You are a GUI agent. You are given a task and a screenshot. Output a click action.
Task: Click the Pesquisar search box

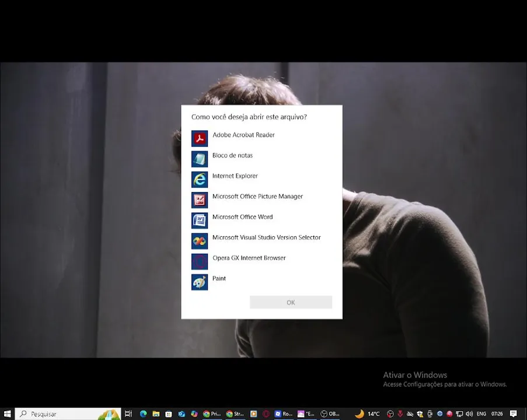(x=68, y=414)
